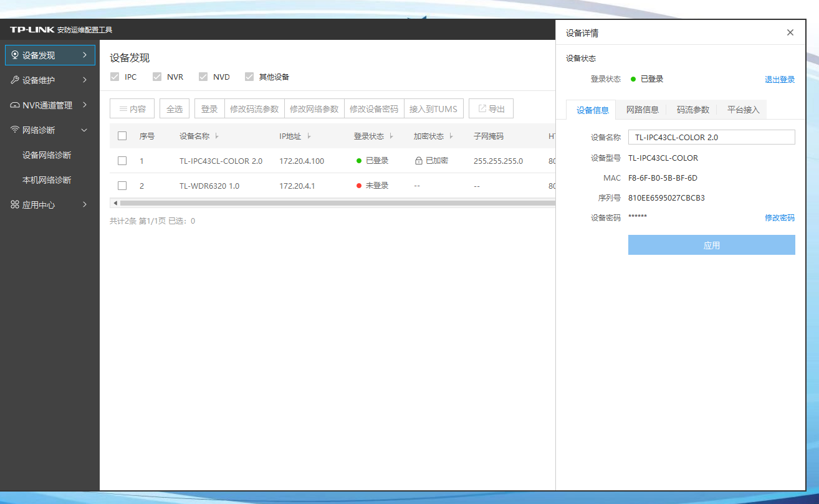Click the TP-LINK logo in title bar
The width and height of the screenshot is (819, 504).
(x=32, y=29)
